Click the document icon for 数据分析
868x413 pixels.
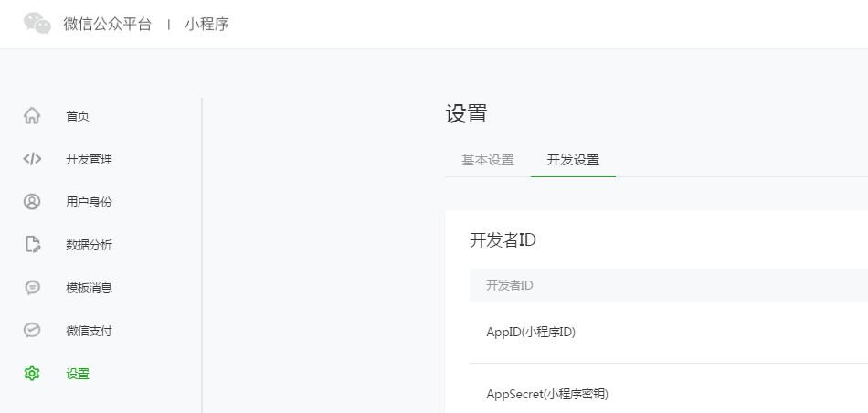(32, 245)
